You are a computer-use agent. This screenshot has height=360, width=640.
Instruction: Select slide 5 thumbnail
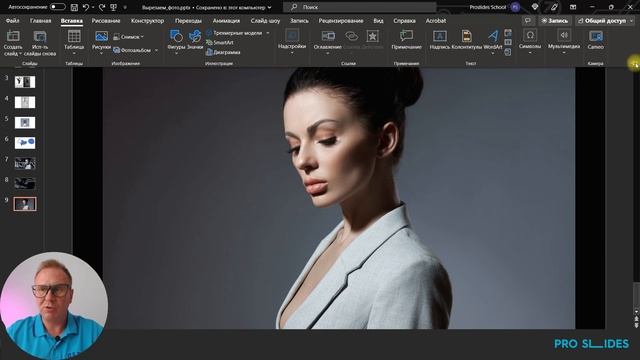(25, 122)
